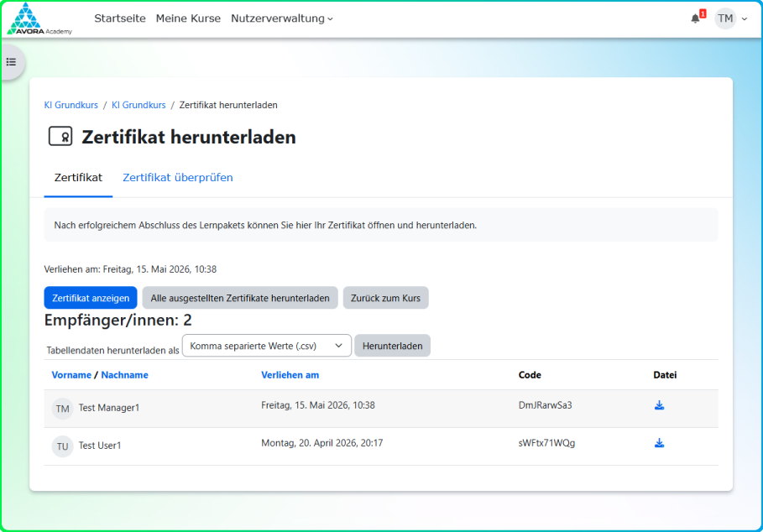Click the Zurück zum Kurs button
The image size is (763, 532).
(385, 298)
